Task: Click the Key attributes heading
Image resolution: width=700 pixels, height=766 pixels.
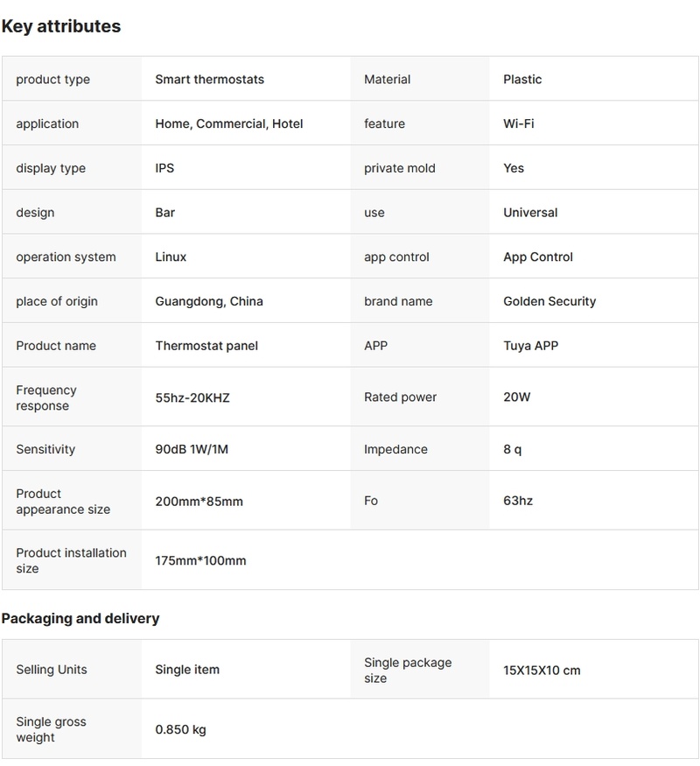Action: 61,26
